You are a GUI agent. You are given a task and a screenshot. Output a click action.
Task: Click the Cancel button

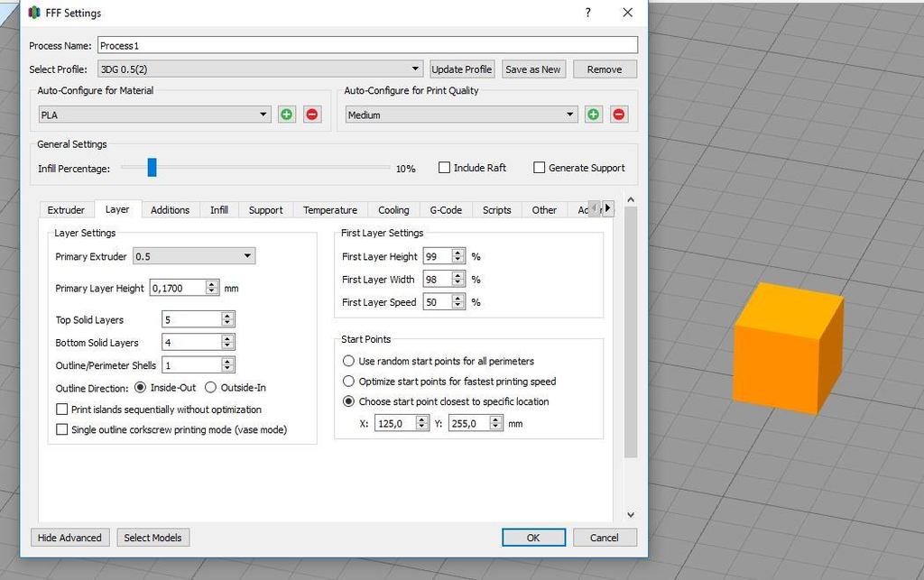click(x=605, y=538)
